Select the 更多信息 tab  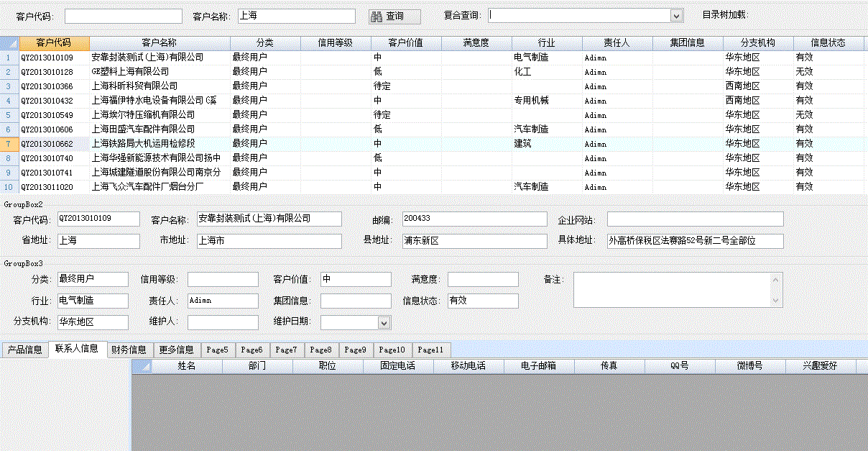pos(176,350)
